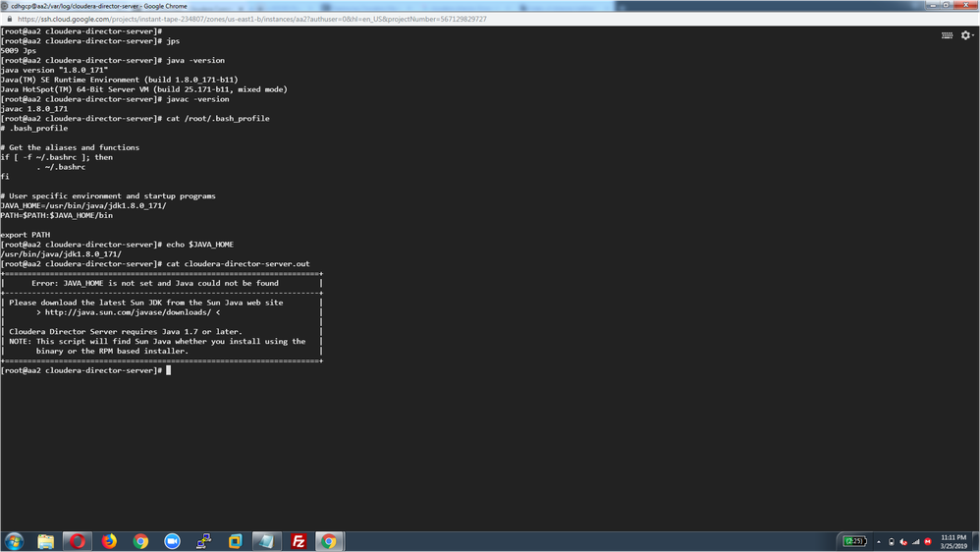Viewport: 980px width, 552px height.
Task: Click the Show Desktop strip beside the clock
Action: pos(976,541)
